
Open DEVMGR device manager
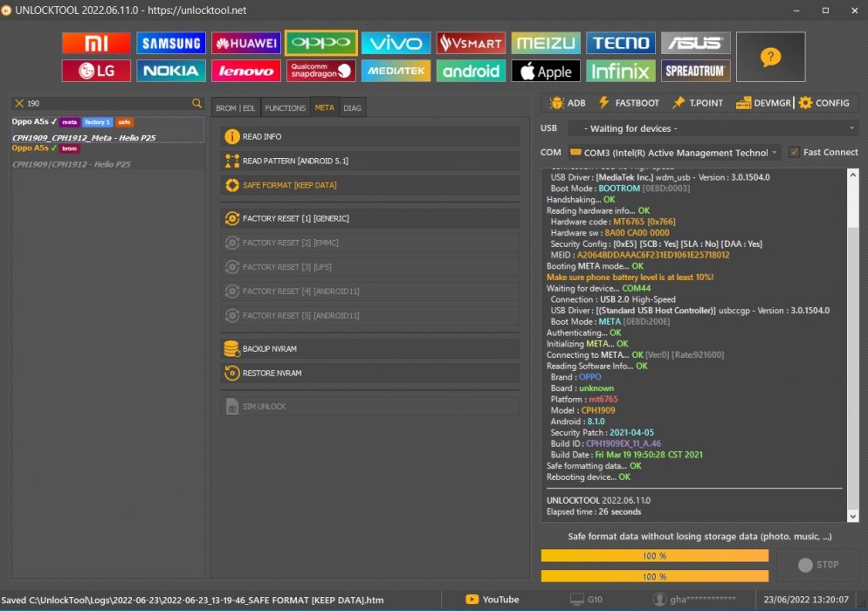click(x=763, y=103)
